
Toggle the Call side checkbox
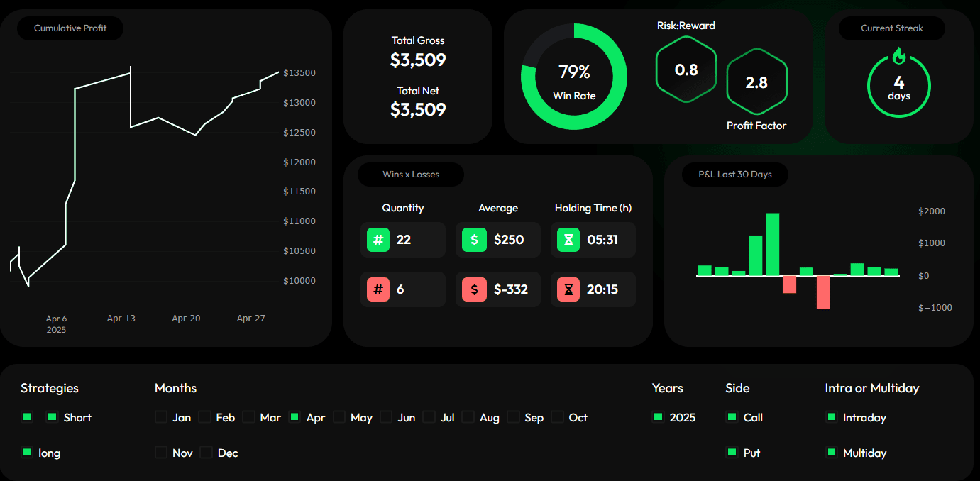732,417
